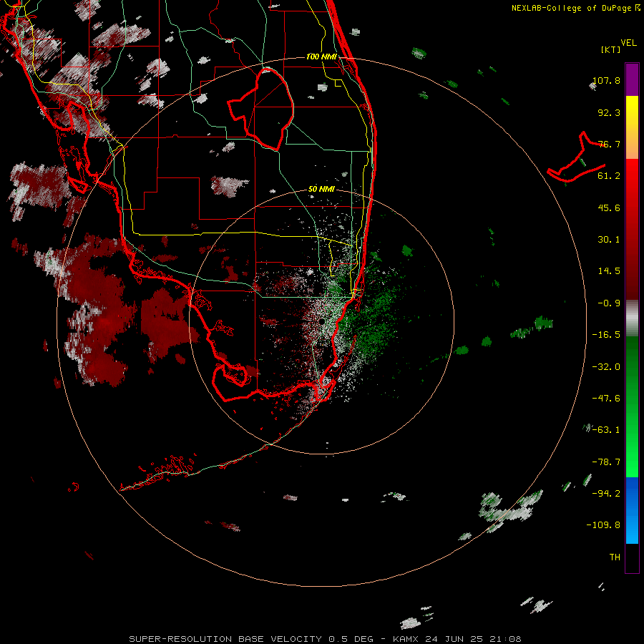This screenshot has width=644, height=644.
Task: Click the 50 NMI range ring label
Action: click(x=321, y=189)
